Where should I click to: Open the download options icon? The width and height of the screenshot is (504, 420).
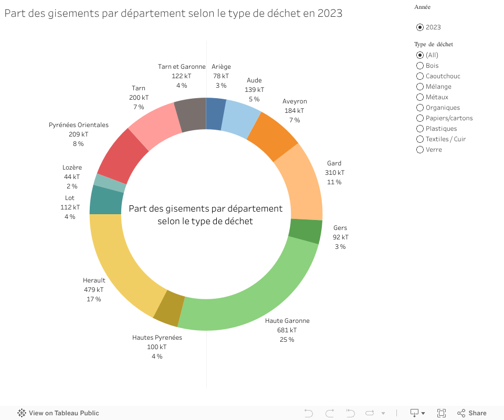tap(414, 413)
